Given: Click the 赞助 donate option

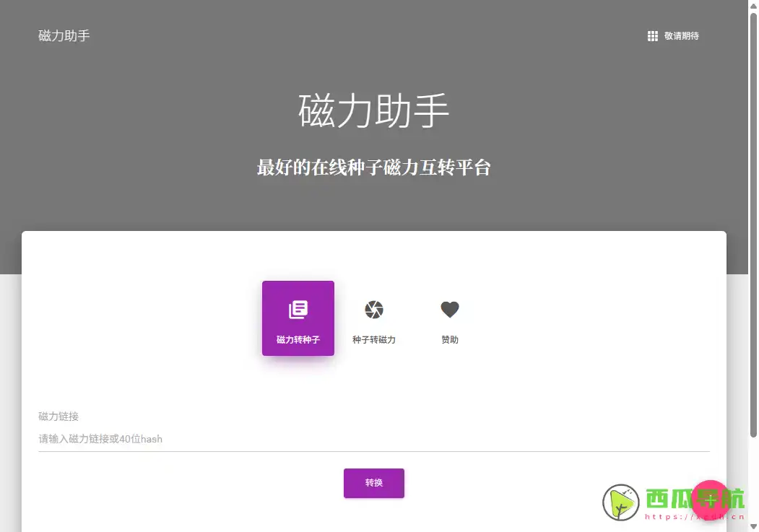Looking at the screenshot, I should pos(449,318).
